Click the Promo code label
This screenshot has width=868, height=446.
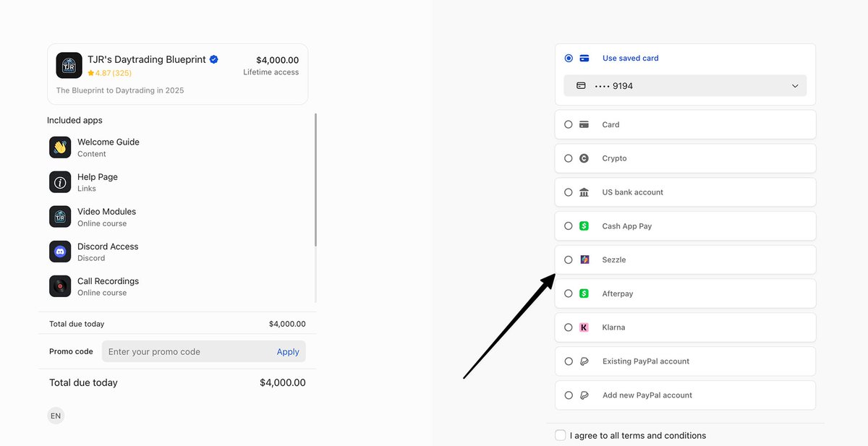click(71, 352)
